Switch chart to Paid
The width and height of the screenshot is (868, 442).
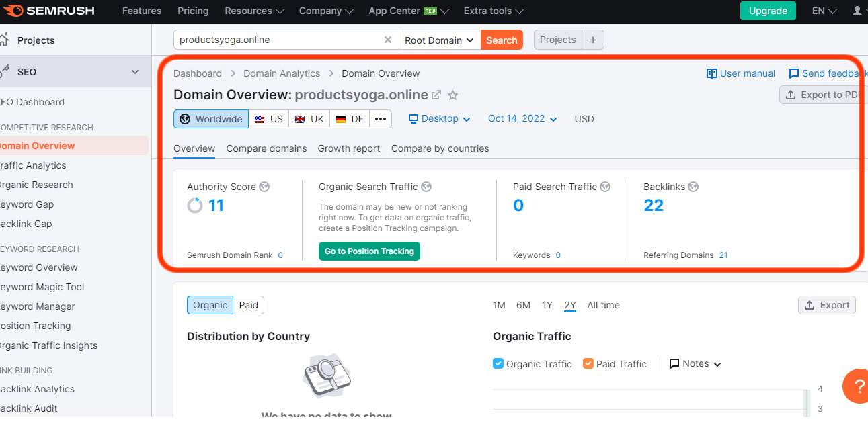point(249,305)
